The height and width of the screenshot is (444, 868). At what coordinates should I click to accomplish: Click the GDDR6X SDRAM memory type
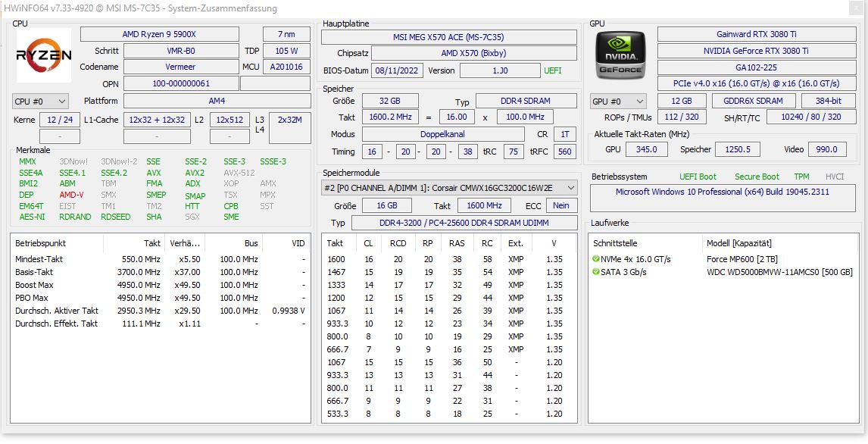pyautogui.click(x=754, y=102)
